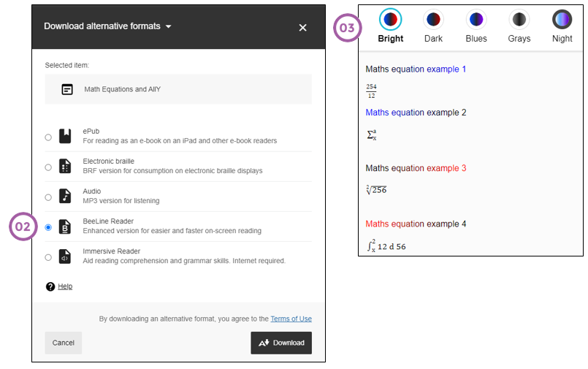The height and width of the screenshot is (369, 588).
Task: Click the Blues label text
Action: click(476, 39)
